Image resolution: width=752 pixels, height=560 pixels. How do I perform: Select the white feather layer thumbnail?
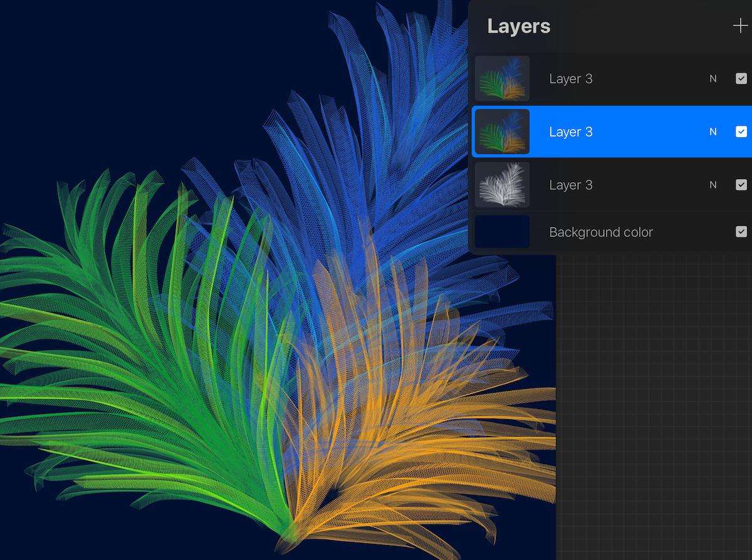[x=502, y=185]
